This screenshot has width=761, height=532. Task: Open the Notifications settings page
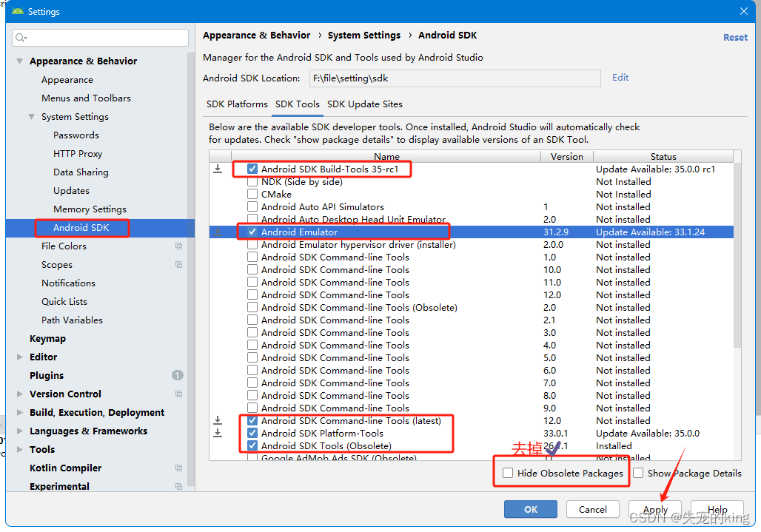pos(68,283)
